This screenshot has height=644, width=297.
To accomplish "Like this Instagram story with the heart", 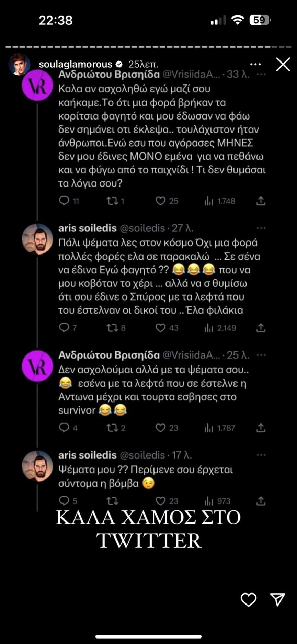I will (248, 599).
